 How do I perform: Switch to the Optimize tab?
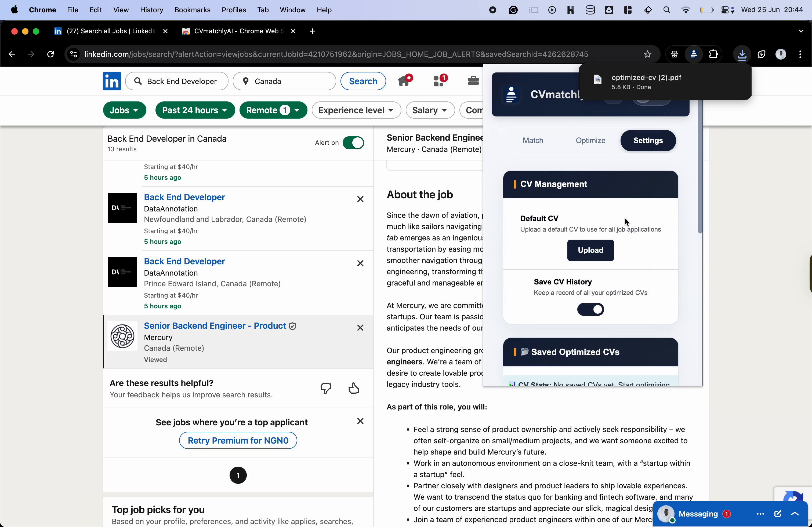(x=590, y=140)
